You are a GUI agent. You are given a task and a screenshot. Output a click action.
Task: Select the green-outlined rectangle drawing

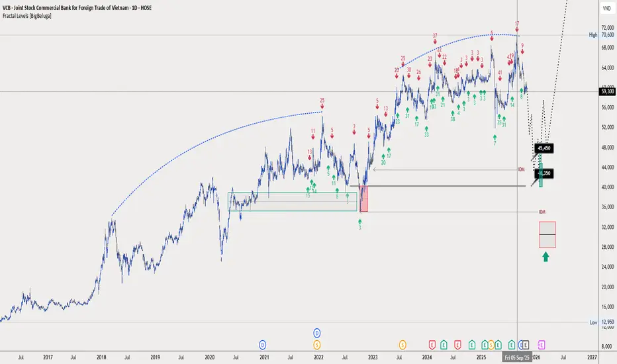(293, 201)
